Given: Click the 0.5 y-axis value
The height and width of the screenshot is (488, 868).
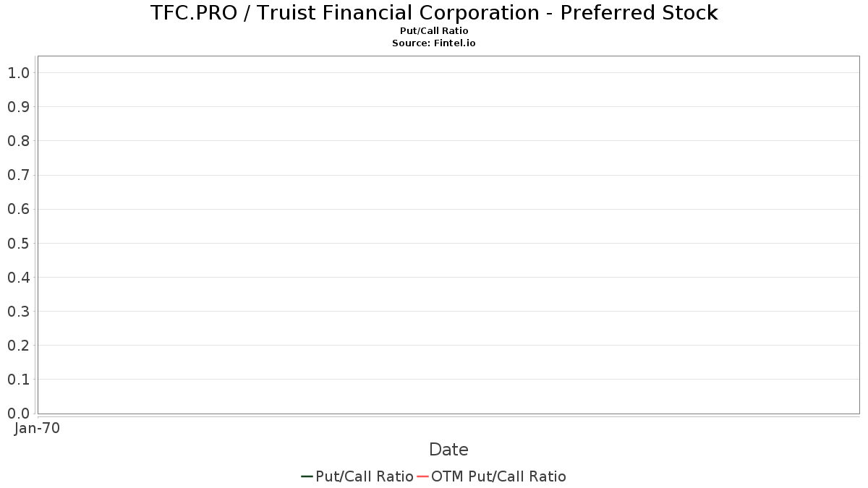Looking at the screenshot, I should (x=19, y=243).
